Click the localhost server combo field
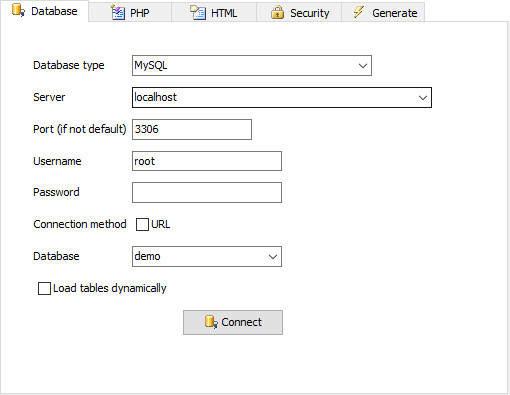 point(282,98)
